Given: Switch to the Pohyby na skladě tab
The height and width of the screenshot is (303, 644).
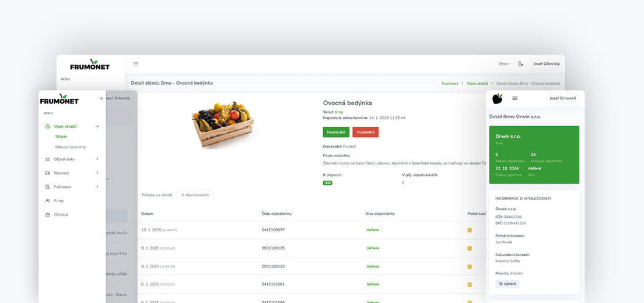Looking at the screenshot, I should [x=157, y=195].
